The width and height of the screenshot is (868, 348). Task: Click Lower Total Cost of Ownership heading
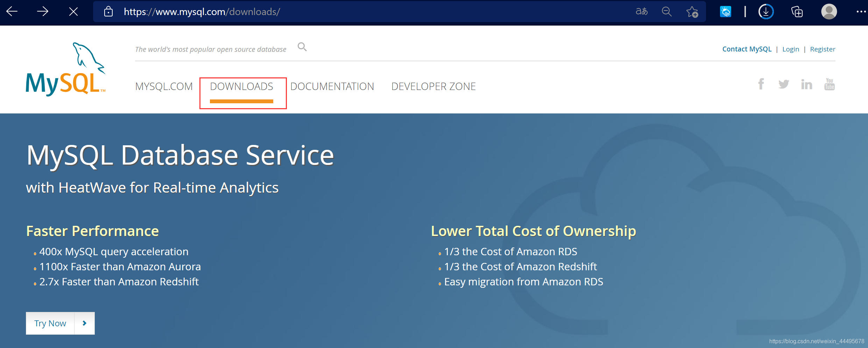[534, 231]
